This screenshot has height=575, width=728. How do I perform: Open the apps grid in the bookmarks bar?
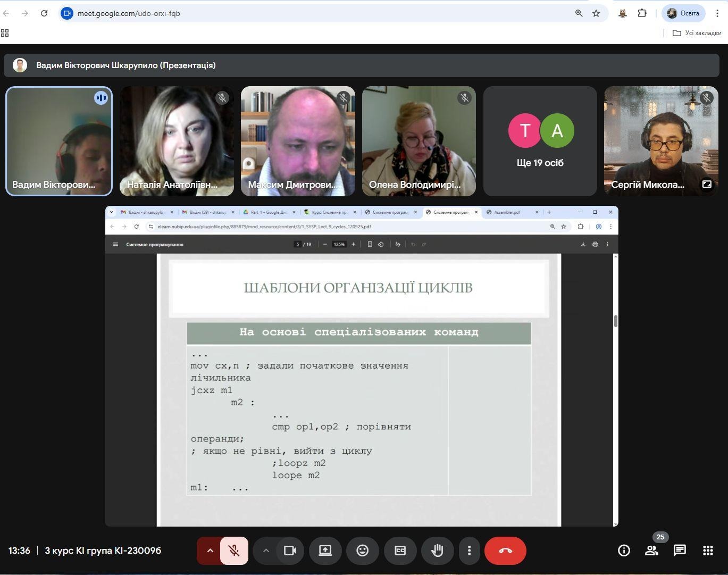click(x=5, y=33)
